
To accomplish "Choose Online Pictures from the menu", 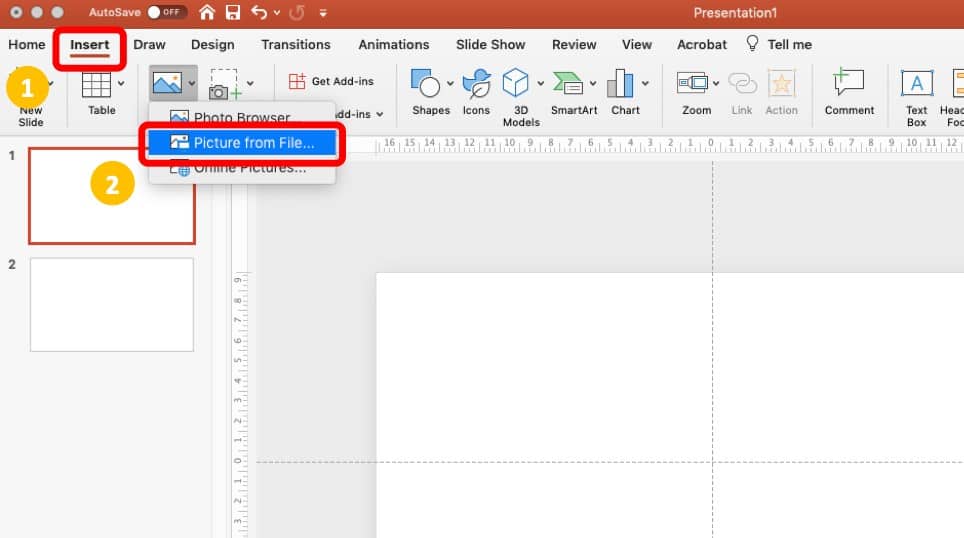I will click(242, 167).
